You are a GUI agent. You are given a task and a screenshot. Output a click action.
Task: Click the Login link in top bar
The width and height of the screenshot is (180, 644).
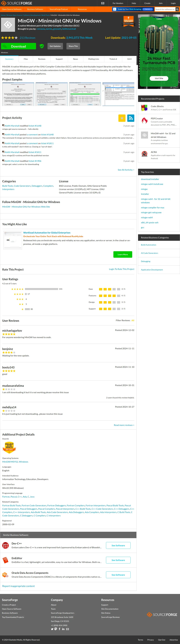tap(173, 3)
